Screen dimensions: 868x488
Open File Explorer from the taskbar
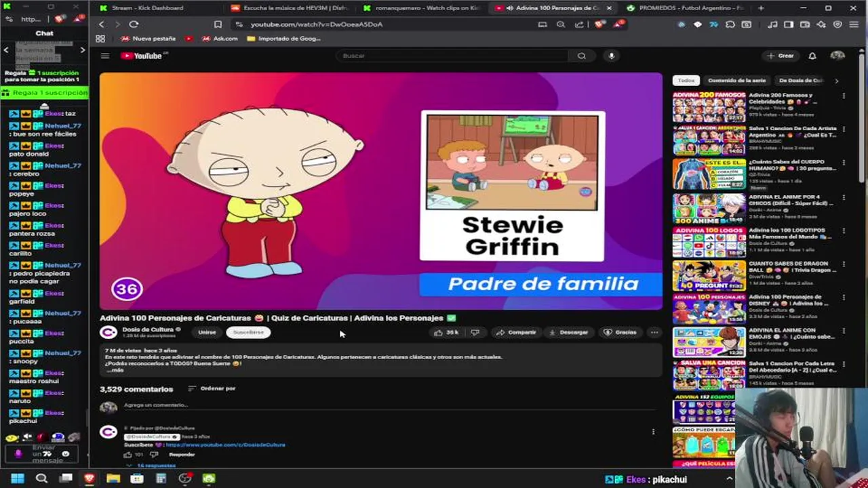(x=113, y=479)
